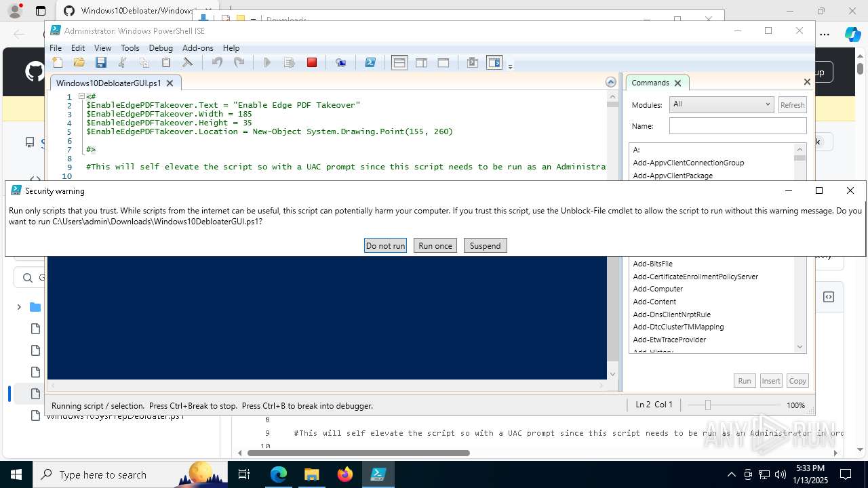Select Add-CertificateEnrollmentPolicyServer command
Screen dimensions: 868x488
[x=695, y=277]
